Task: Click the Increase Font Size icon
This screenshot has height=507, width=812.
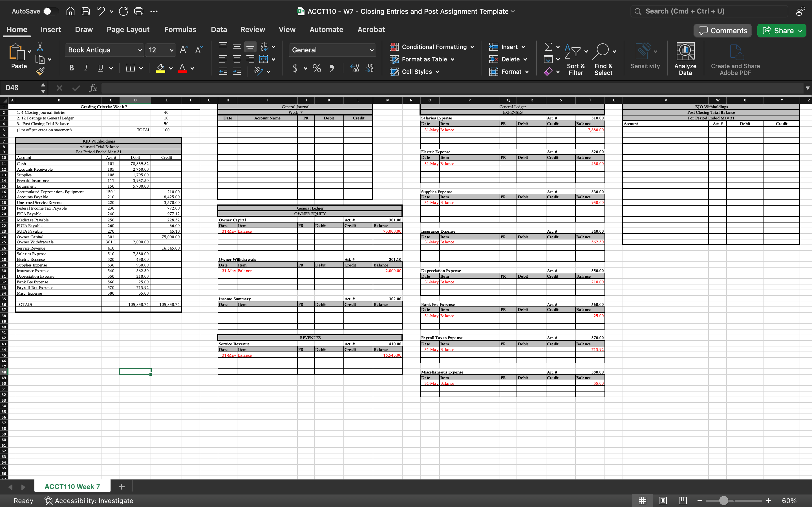Action: [x=184, y=50]
